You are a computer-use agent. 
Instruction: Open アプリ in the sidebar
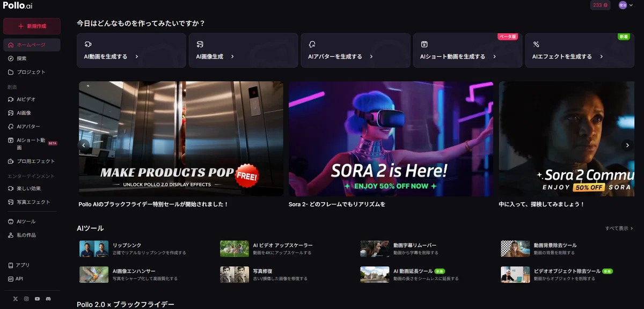(x=32, y=265)
